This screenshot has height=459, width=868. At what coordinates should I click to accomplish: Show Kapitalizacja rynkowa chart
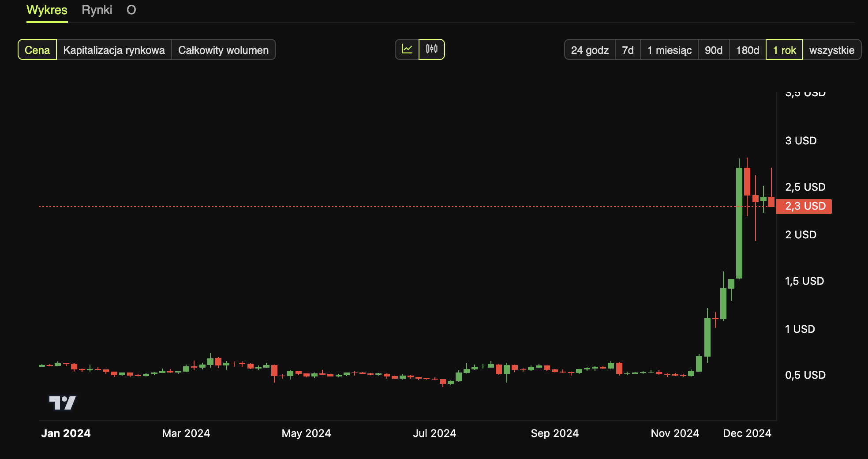[114, 50]
